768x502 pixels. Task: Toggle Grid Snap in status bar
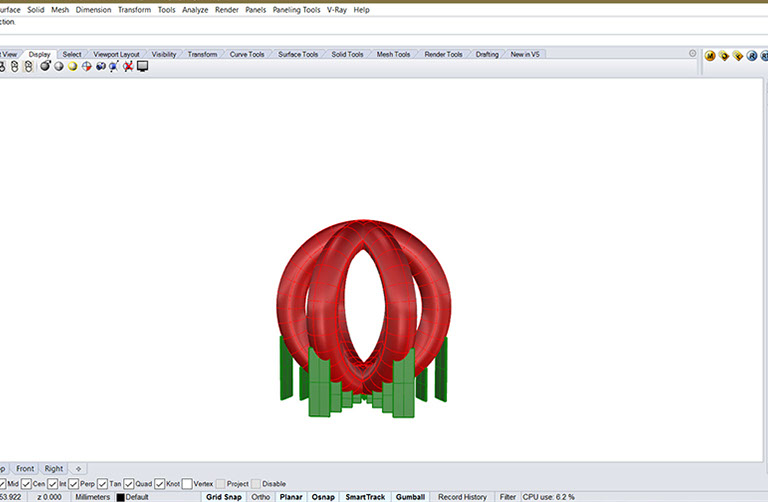pos(224,497)
